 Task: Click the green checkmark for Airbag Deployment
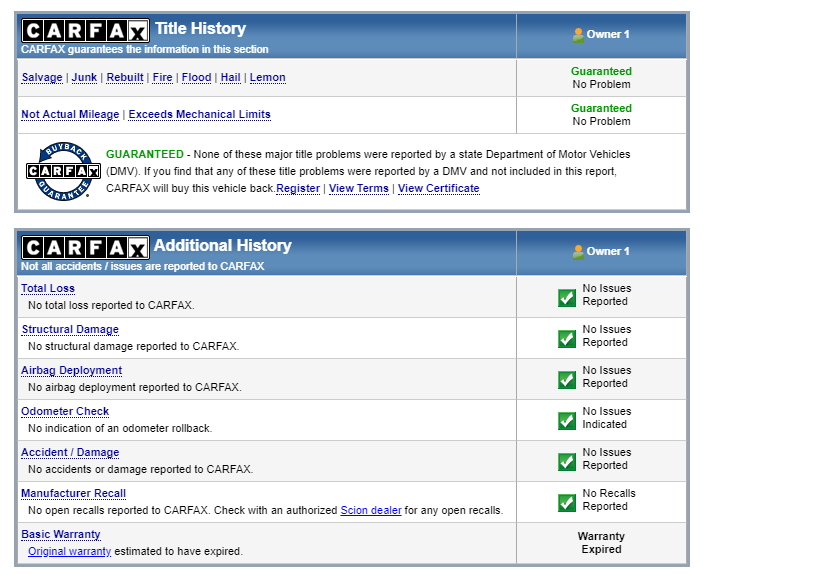click(567, 380)
